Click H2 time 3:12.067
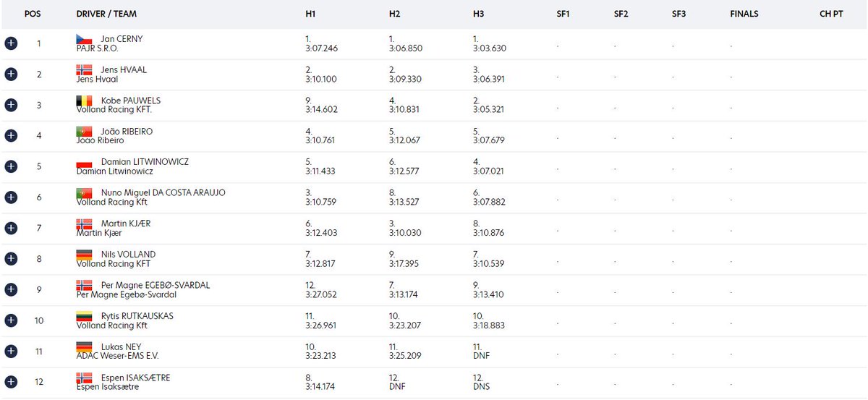This screenshot has width=868, height=400. tap(405, 140)
